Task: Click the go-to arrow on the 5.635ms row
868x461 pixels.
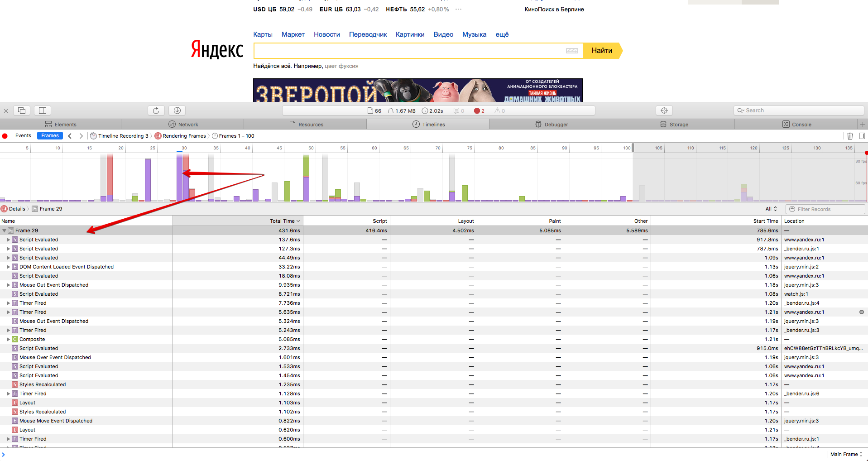Action: click(x=862, y=312)
